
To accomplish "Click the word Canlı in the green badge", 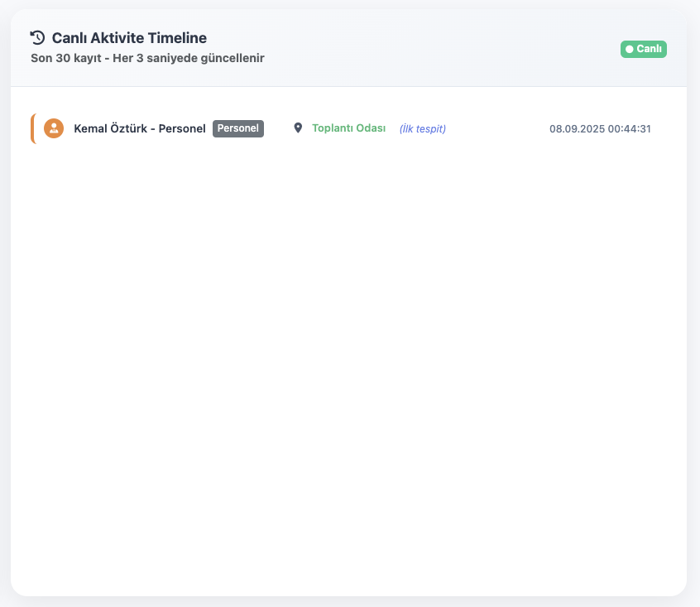I will [x=649, y=49].
